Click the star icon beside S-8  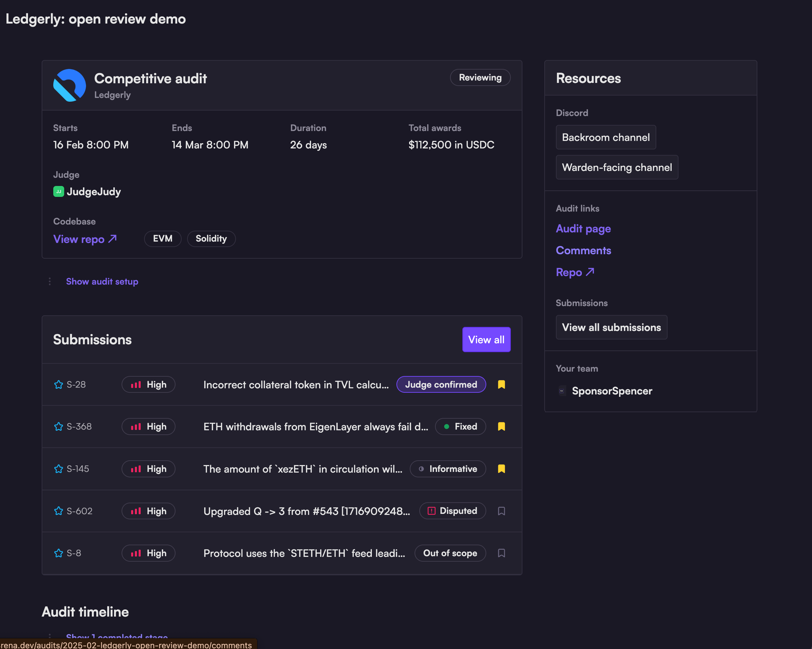click(58, 553)
